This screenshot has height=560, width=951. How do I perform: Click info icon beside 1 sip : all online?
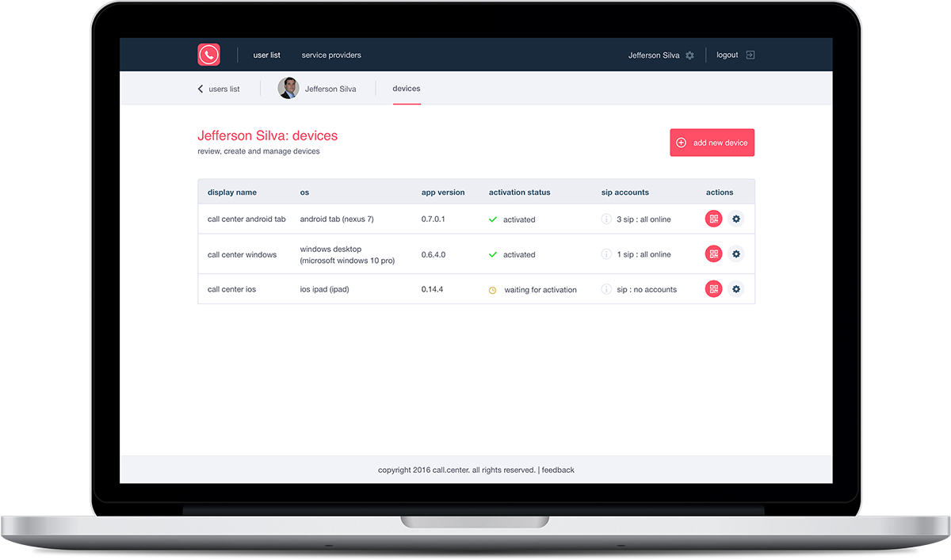pos(606,254)
